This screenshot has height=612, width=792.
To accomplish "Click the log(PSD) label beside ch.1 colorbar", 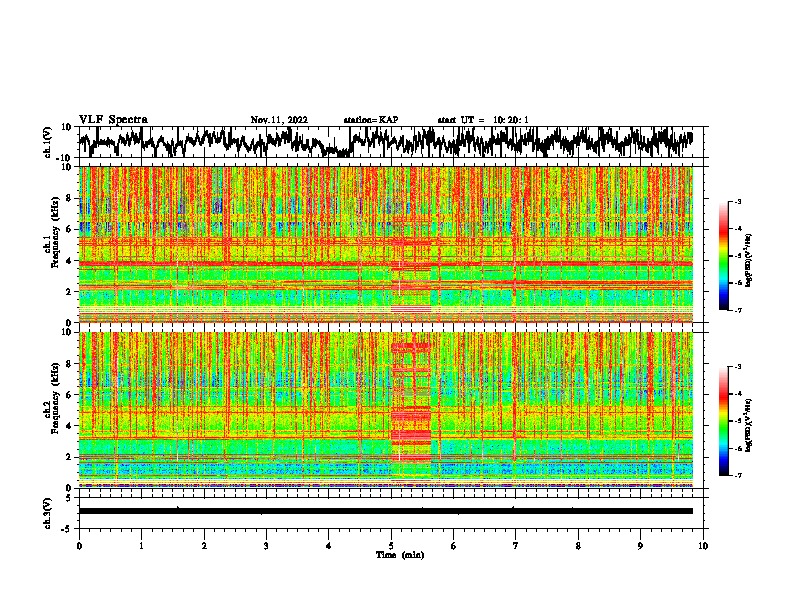I will point(749,261).
